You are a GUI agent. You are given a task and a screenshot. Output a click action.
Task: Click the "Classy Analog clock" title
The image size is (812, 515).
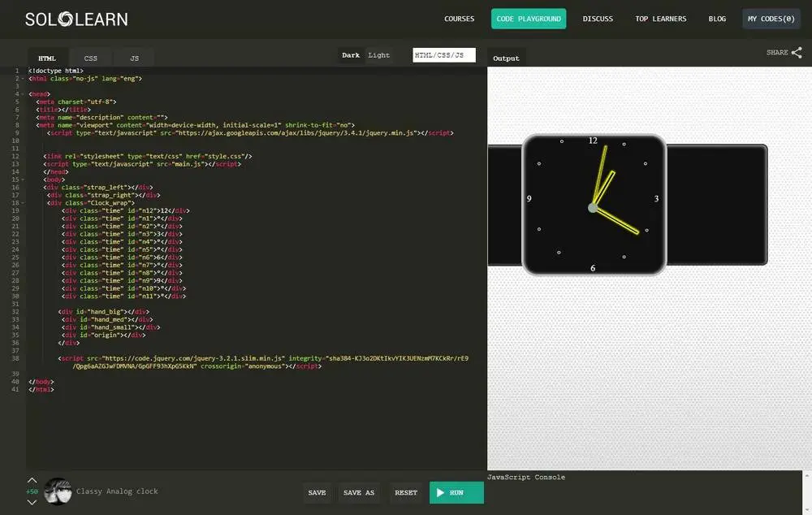coord(117,491)
